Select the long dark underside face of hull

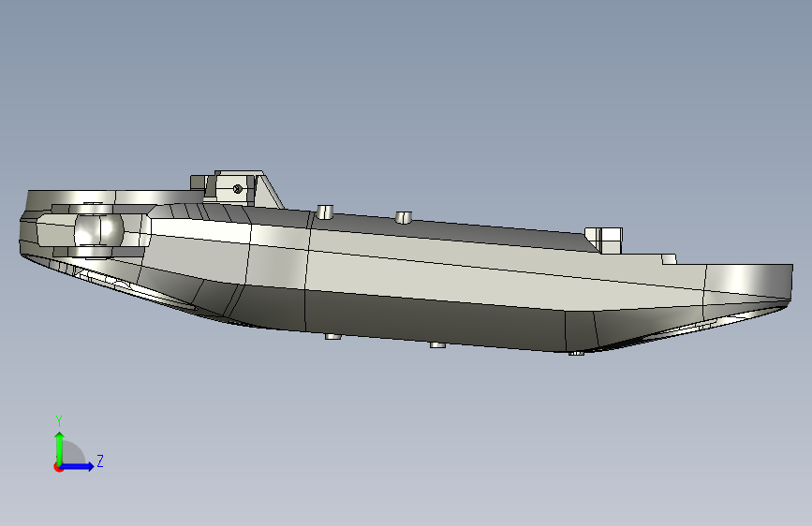434,321
